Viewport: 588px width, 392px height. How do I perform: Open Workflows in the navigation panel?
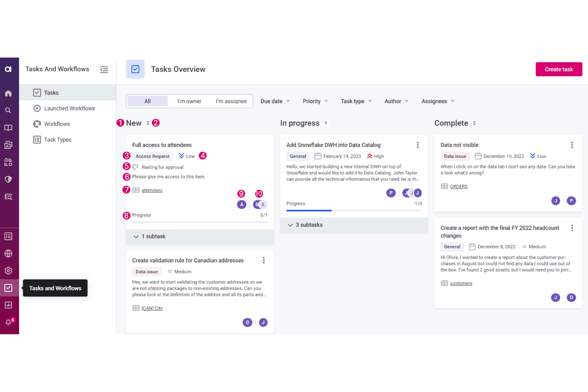tap(68, 124)
